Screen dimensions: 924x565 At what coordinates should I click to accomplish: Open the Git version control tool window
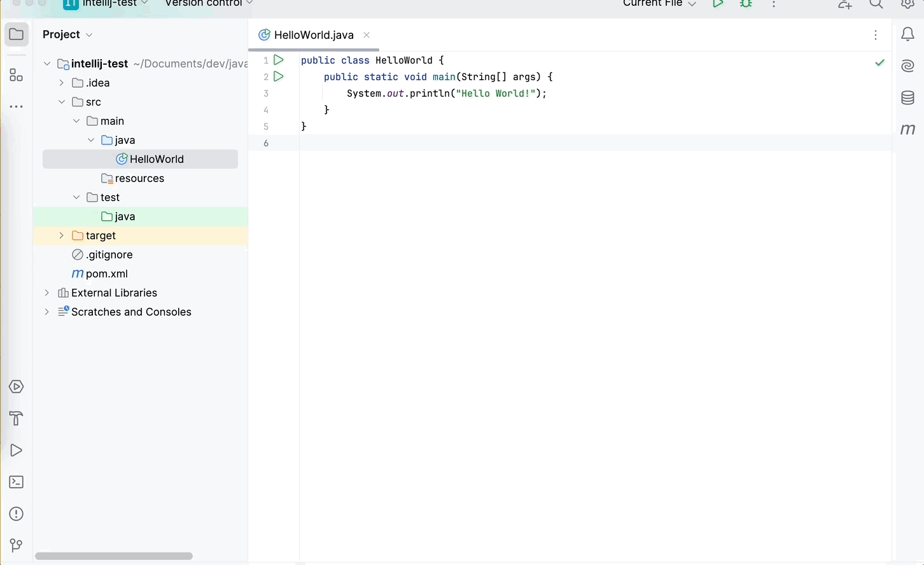17,545
